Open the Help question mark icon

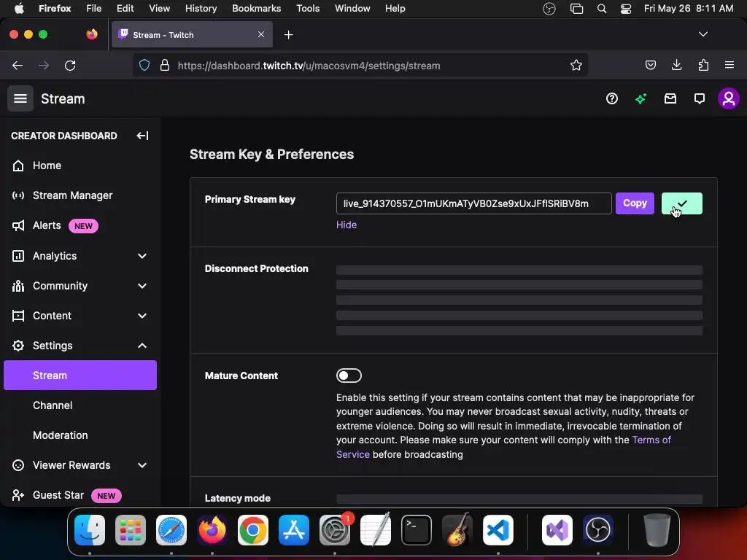[612, 98]
